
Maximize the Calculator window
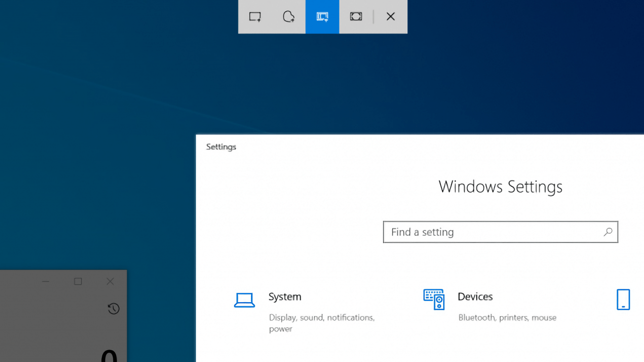coord(78,281)
